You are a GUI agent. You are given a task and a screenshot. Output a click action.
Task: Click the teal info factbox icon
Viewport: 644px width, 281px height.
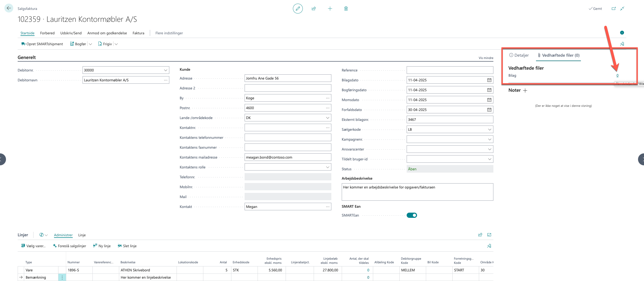622,33
